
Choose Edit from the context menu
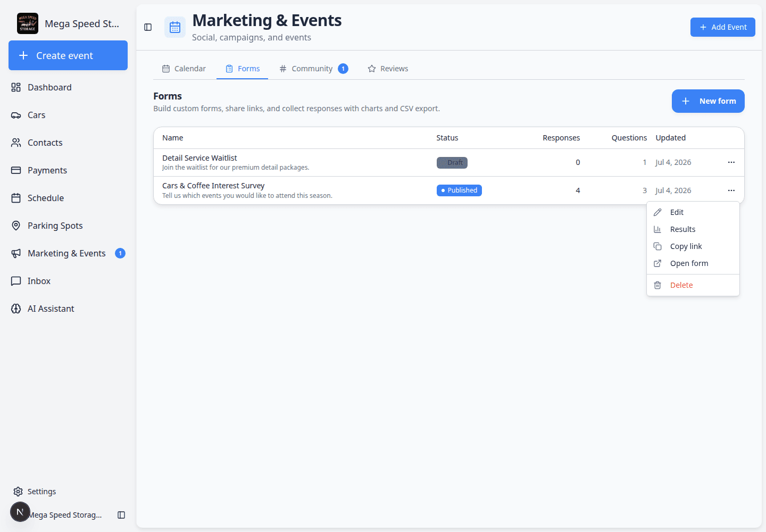693,212
